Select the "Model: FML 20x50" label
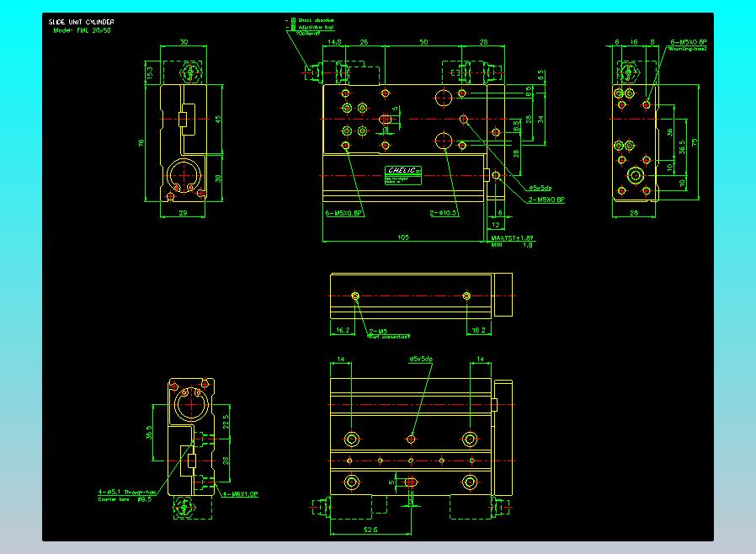Viewport: 756px width, 554px height. [x=82, y=30]
